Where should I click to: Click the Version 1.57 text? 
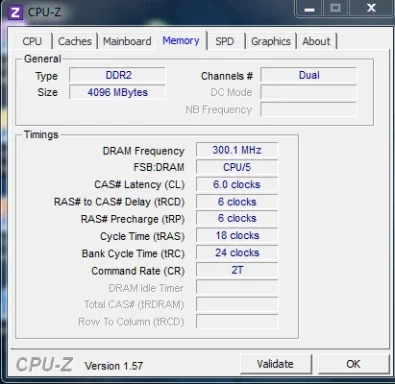[x=114, y=366]
